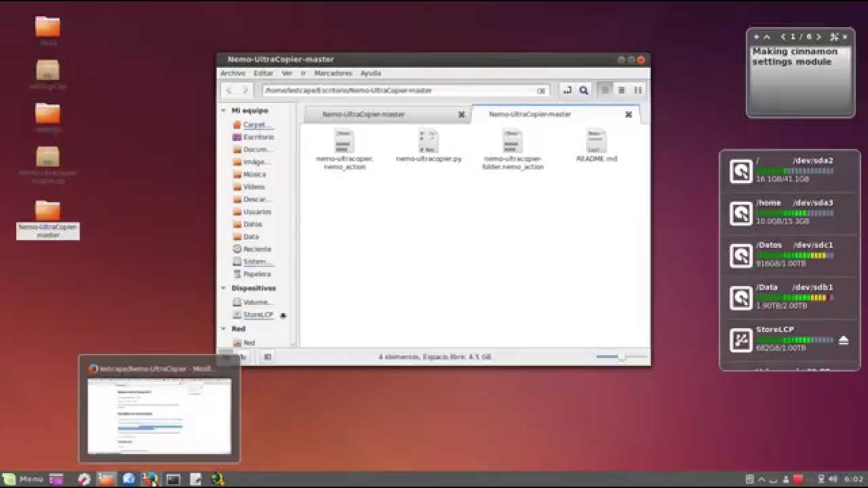
Task: Open the terminal taskbar icon
Action: (174, 479)
